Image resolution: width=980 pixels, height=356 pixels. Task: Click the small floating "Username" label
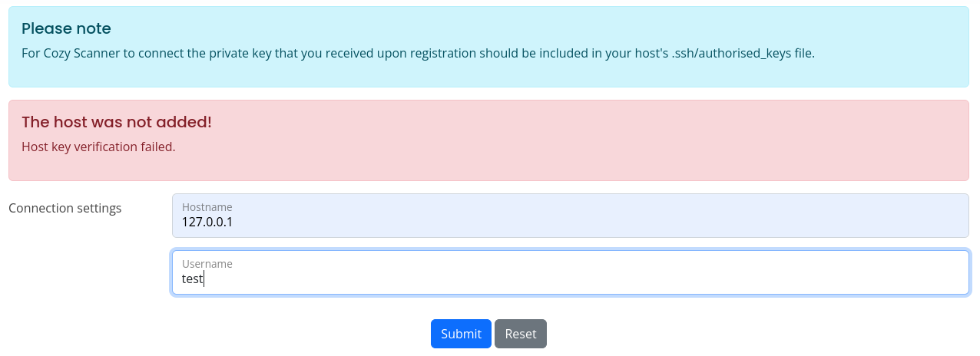[207, 264]
